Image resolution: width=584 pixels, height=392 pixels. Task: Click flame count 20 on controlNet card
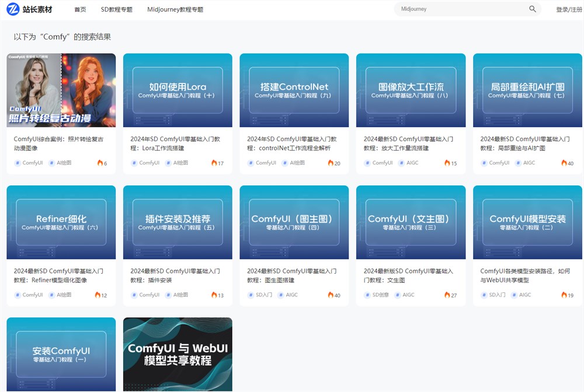(334, 163)
